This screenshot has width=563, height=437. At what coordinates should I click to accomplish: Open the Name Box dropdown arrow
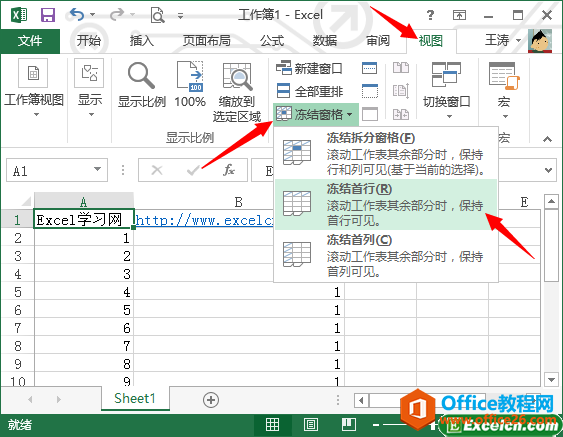click(x=97, y=169)
